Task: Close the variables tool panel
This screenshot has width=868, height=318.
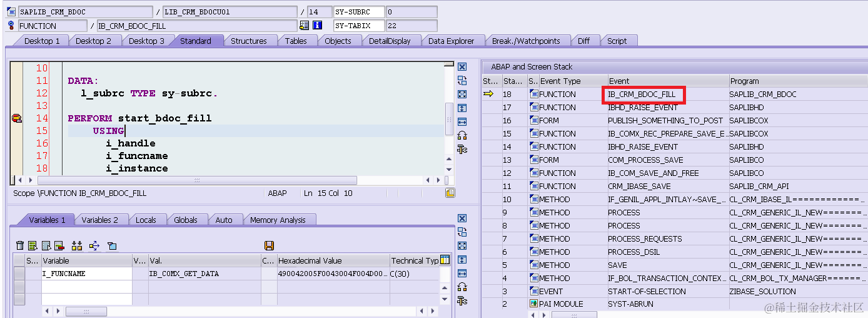Action: point(462,218)
